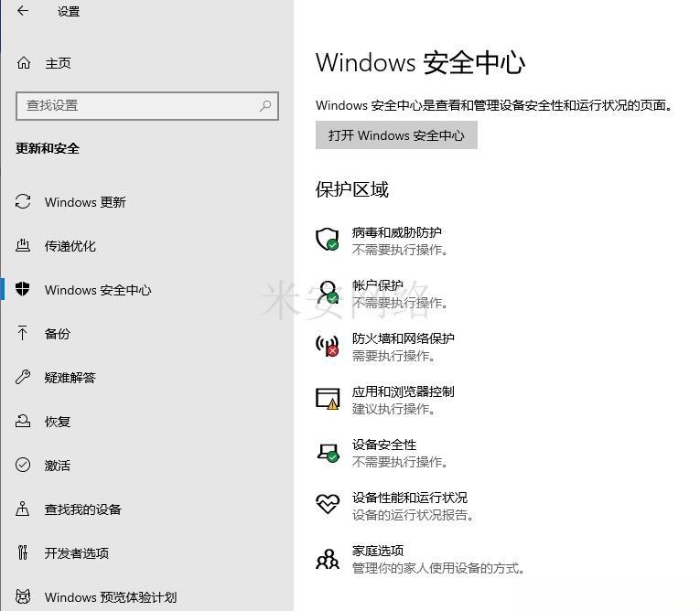Image resolution: width=700 pixels, height=611 pixels.
Task: Click the antenna icon for 防火墙和网络保护
Action: point(328,346)
